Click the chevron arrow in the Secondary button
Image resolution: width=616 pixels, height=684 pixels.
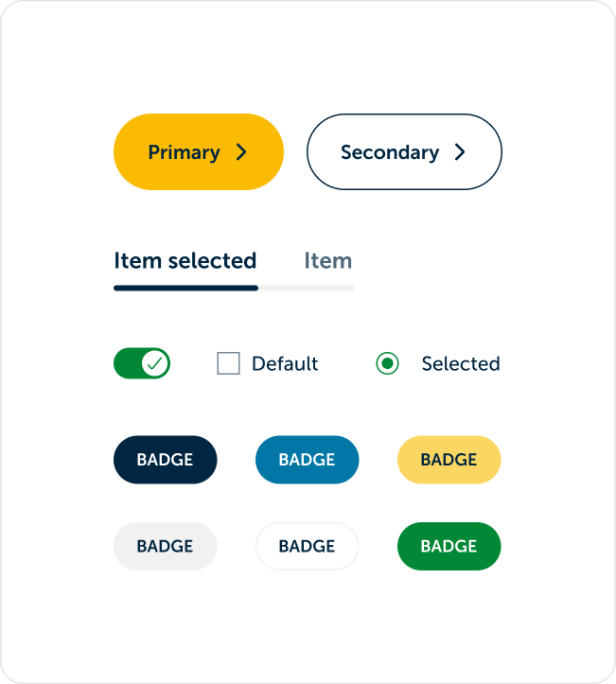coord(460,152)
